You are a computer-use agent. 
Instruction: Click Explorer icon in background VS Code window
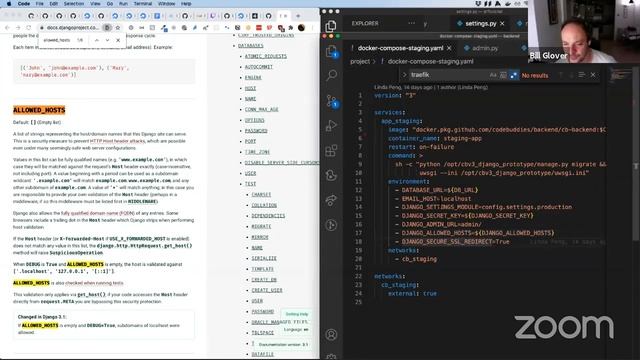pos(331,26)
